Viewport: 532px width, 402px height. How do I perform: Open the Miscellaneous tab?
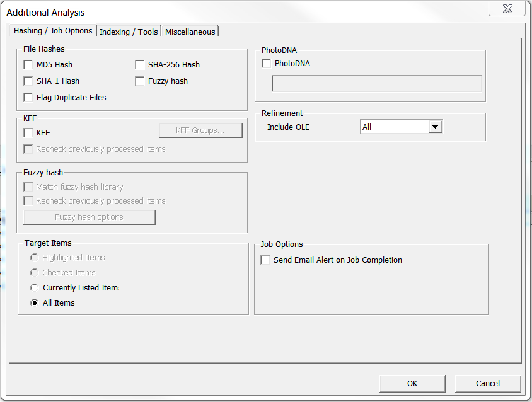pos(190,32)
